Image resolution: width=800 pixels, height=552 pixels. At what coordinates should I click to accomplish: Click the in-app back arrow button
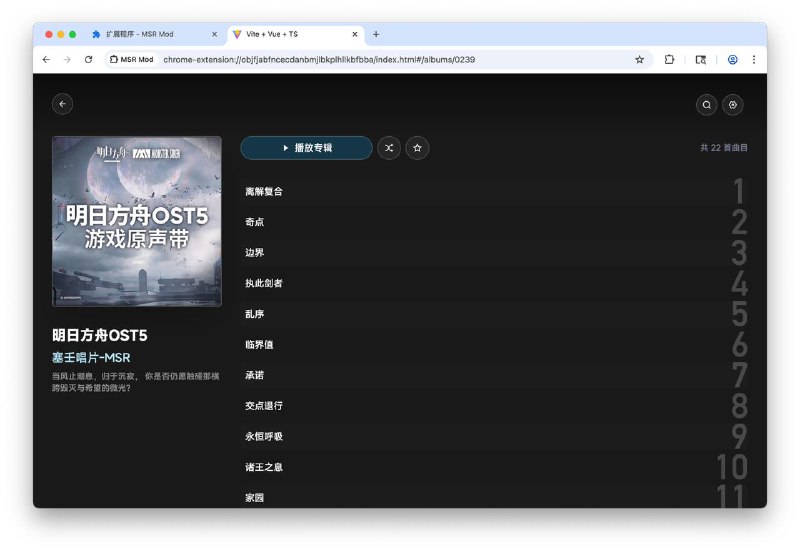pos(62,104)
